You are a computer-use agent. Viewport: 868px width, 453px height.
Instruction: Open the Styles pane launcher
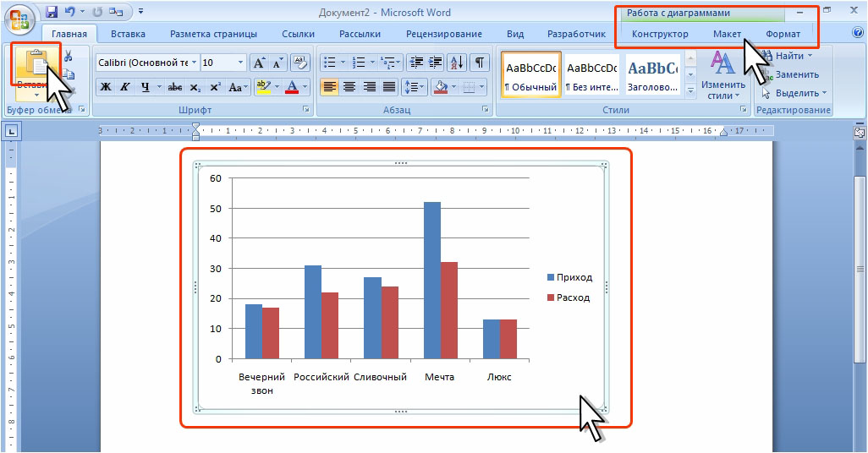(x=744, y=110)
